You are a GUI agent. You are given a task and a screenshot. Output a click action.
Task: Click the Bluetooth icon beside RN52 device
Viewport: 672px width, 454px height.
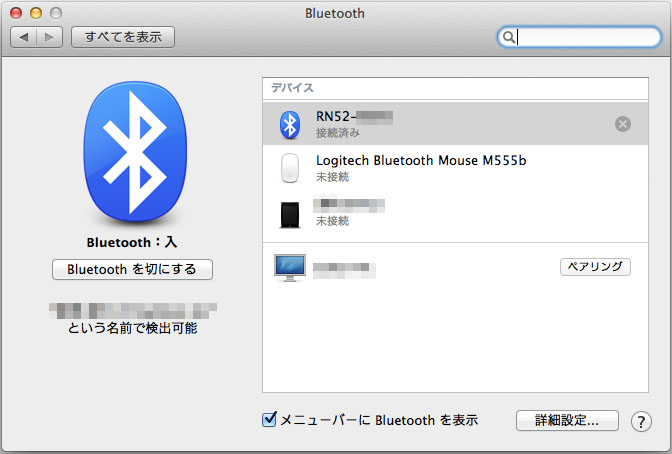[289, 124]
